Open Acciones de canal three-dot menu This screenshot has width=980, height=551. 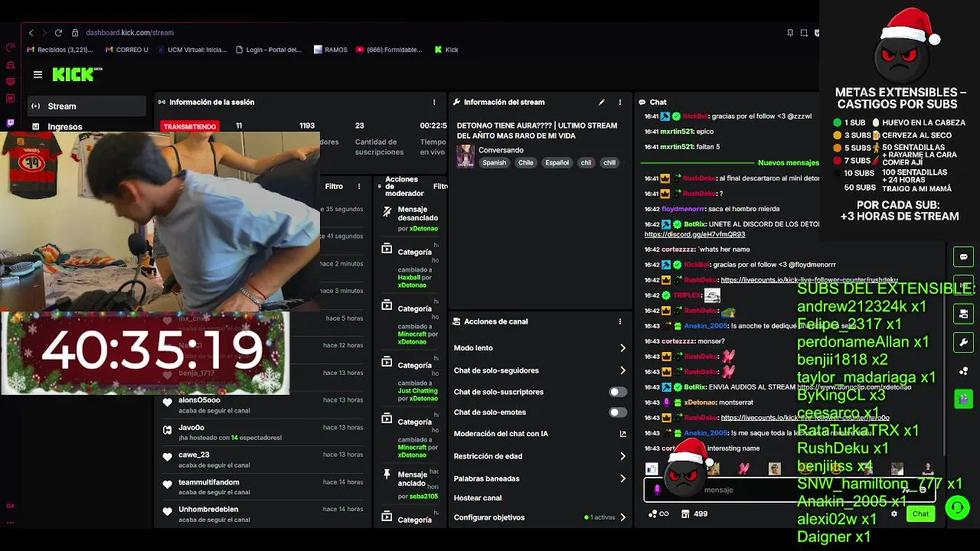620,321
